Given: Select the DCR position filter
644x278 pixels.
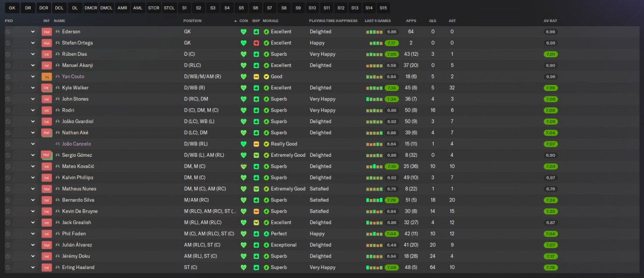Looking at the screenshot, I should (x=44, y=8).
